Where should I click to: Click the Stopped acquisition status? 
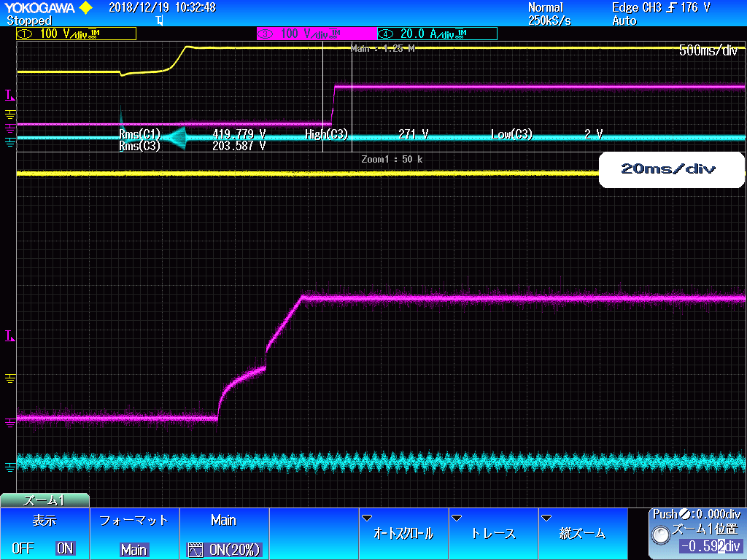click(29, 20)
